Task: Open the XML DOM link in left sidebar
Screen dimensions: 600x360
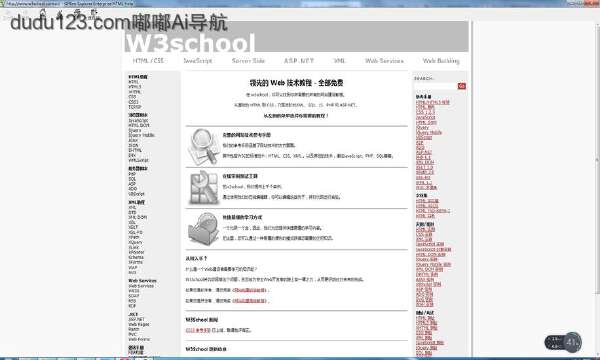Action: tap(138, 217)
